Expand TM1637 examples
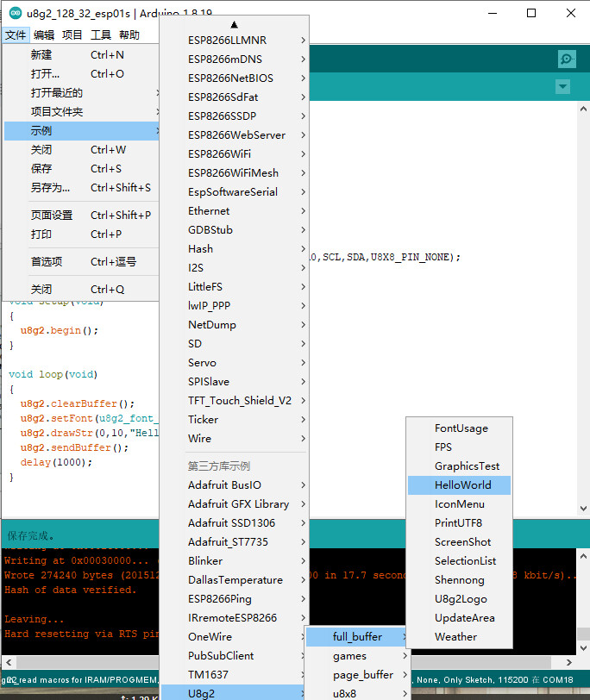This screenshot has width=590, height=700. tap(234, 674)
